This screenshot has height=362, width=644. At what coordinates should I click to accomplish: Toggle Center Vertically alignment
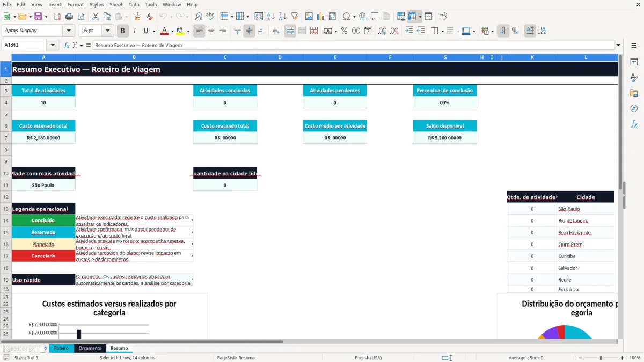pyautogui.click(x=249, y=31)
